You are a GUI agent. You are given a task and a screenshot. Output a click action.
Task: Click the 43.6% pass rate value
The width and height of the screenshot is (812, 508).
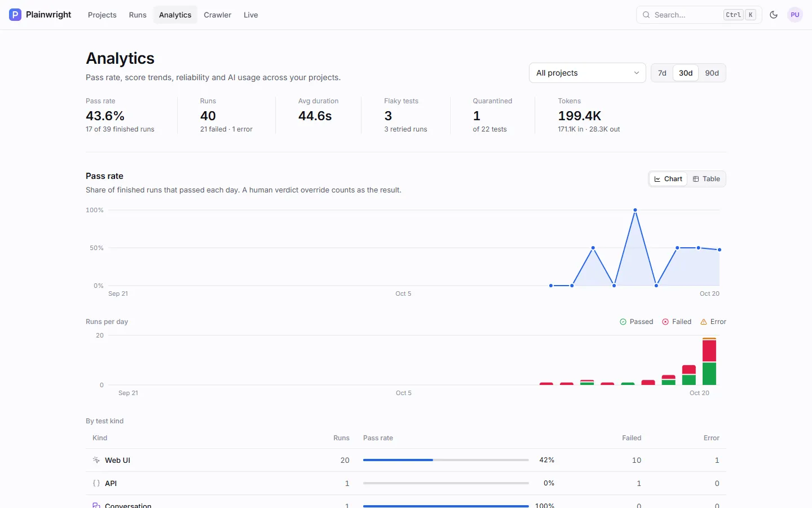click(105, 116)
